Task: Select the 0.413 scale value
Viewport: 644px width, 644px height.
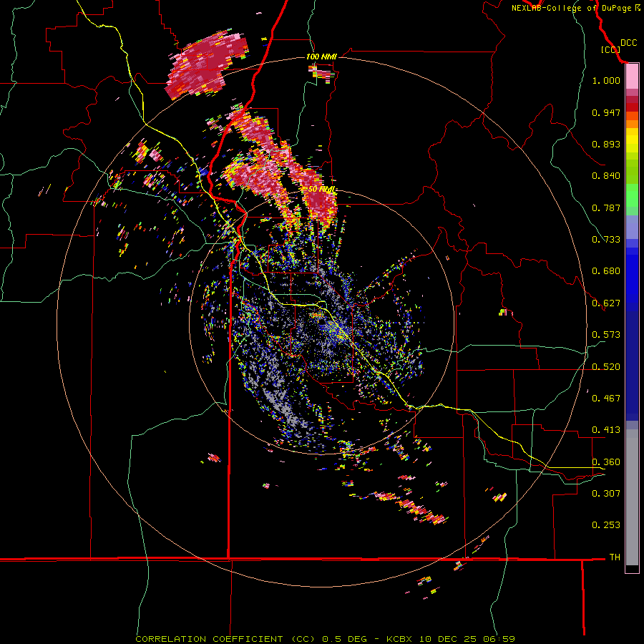Action: [x=606, y=430]
